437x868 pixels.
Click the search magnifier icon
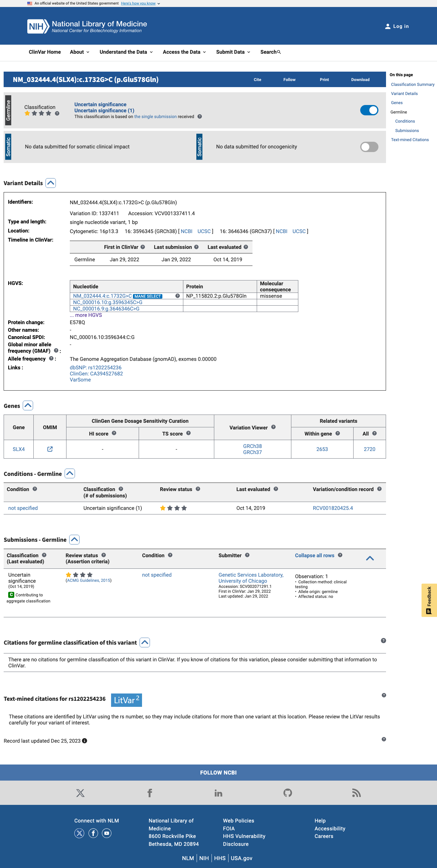[279, 52]
